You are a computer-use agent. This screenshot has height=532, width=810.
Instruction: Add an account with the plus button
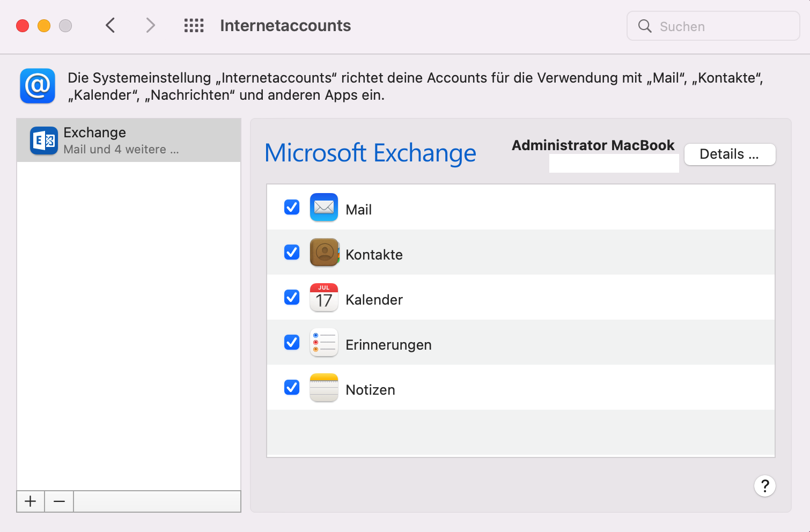31,501
